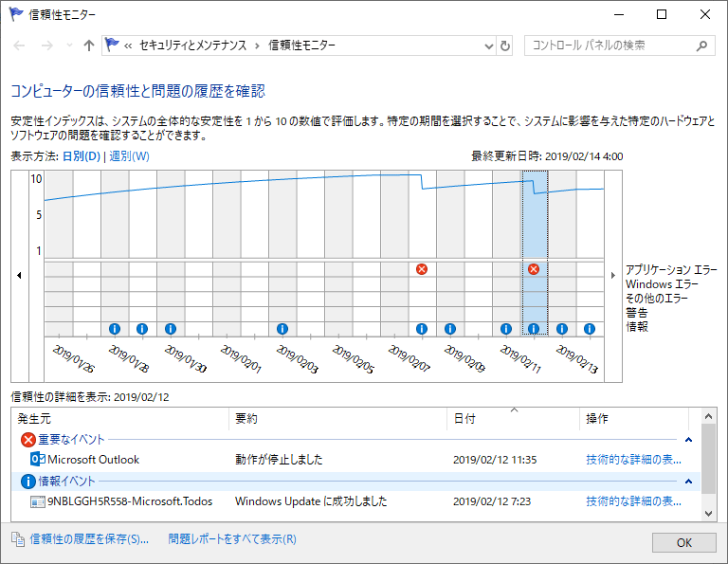Go up one level with the up arrow
This screenshot has width=728, height=564.
(x=89, y=45)
